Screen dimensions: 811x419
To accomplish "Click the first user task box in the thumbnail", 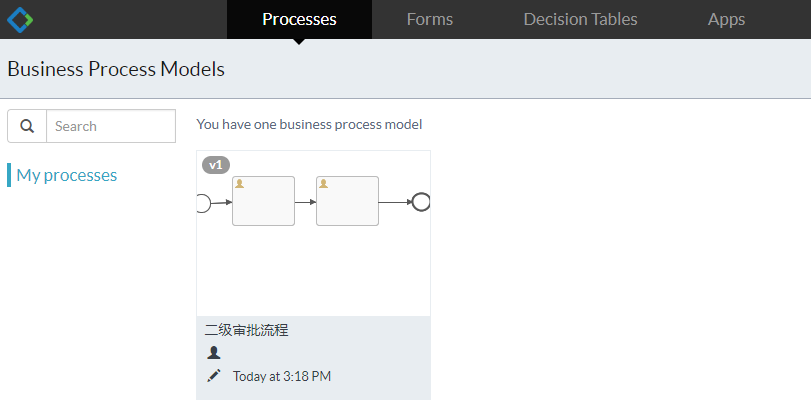I will [263, 201].
